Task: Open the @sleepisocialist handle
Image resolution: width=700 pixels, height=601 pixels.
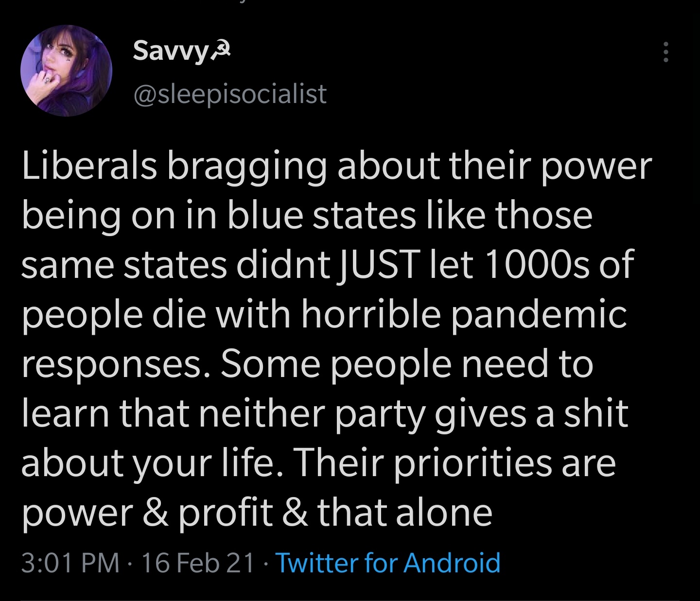Action: [x=229, y=93]
